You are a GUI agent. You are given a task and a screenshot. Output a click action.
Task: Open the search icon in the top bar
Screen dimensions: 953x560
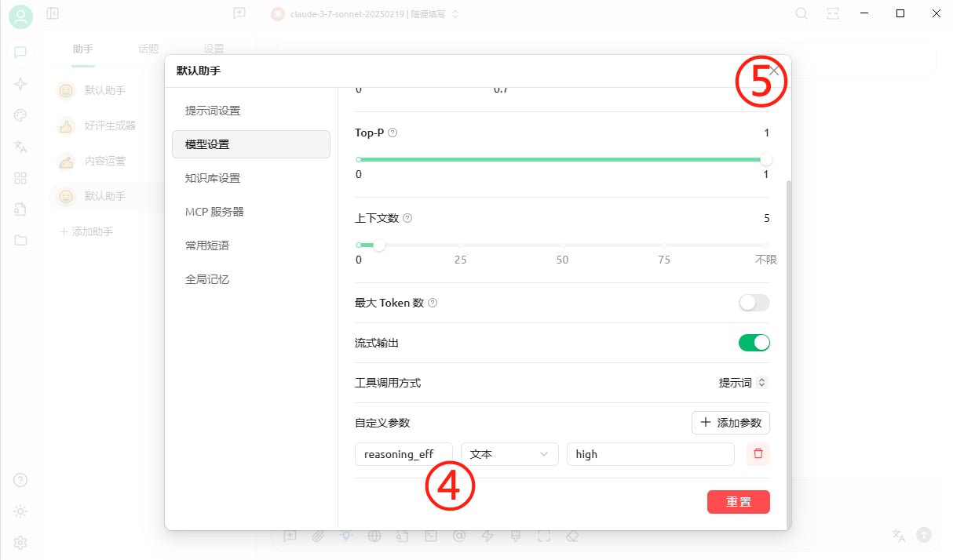(x=801, y=13)
